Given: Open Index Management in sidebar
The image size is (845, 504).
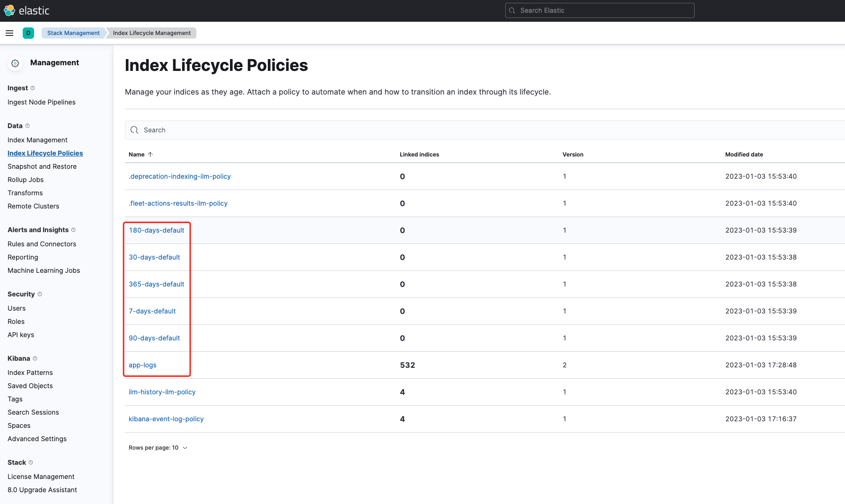Looking at the screenshot, I should coord(37,140).
